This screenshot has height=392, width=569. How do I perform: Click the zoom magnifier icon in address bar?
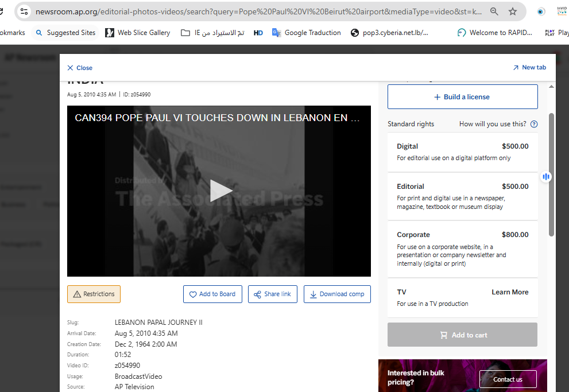point(494,11)
